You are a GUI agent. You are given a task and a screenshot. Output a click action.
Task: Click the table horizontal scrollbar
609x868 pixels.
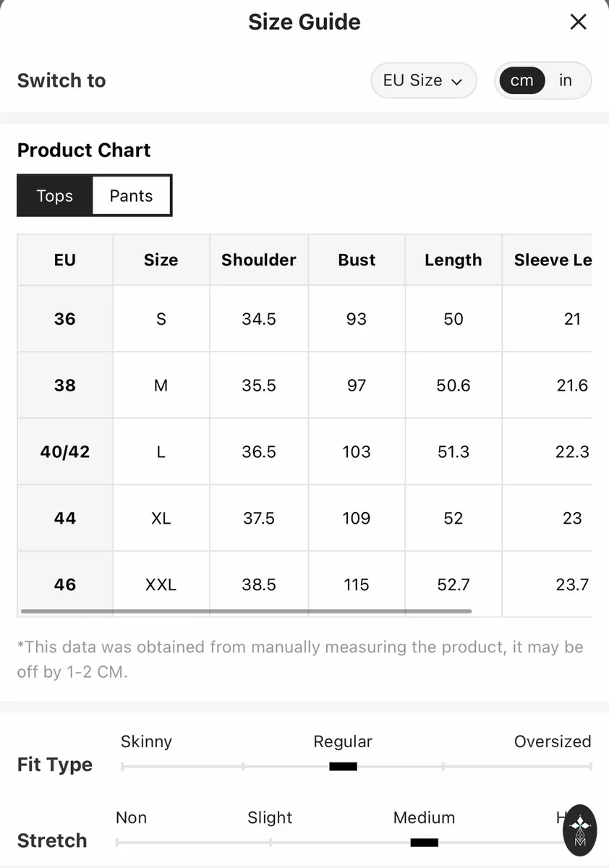246,611
